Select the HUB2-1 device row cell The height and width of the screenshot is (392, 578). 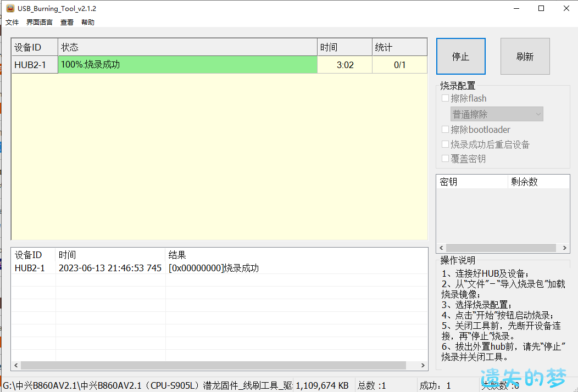tap(34, 65)
